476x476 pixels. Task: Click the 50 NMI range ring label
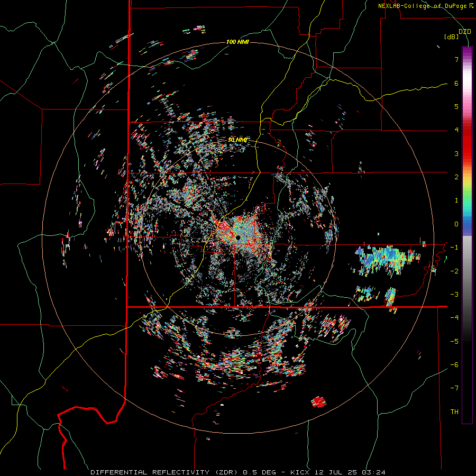click(x=237, y=140)
